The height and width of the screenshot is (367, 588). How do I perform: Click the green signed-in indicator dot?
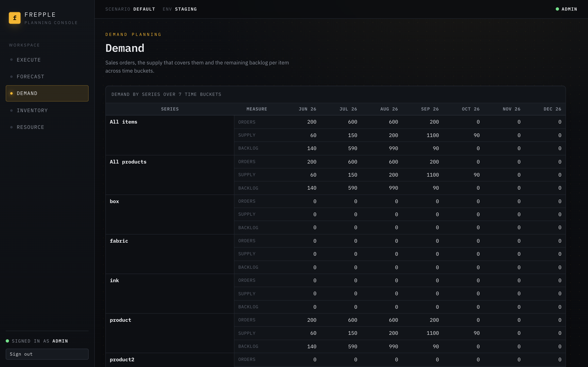[7, 341]
